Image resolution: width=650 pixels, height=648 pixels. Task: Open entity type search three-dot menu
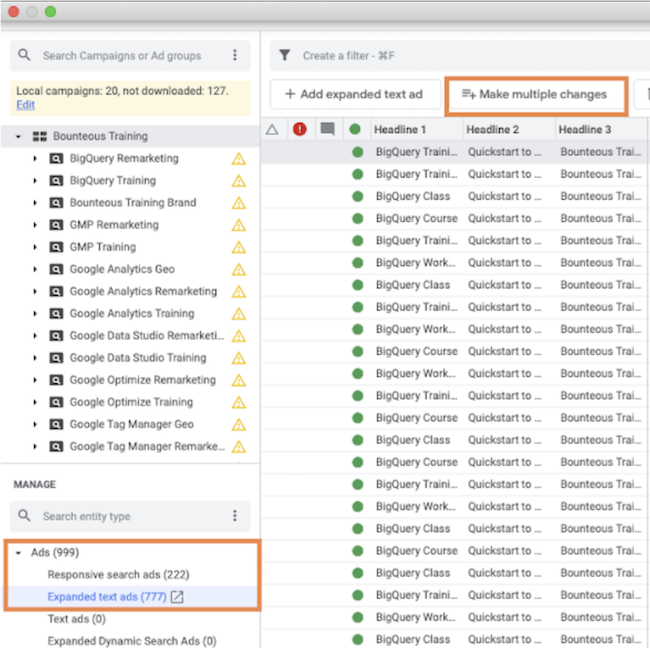coord(235,516)
